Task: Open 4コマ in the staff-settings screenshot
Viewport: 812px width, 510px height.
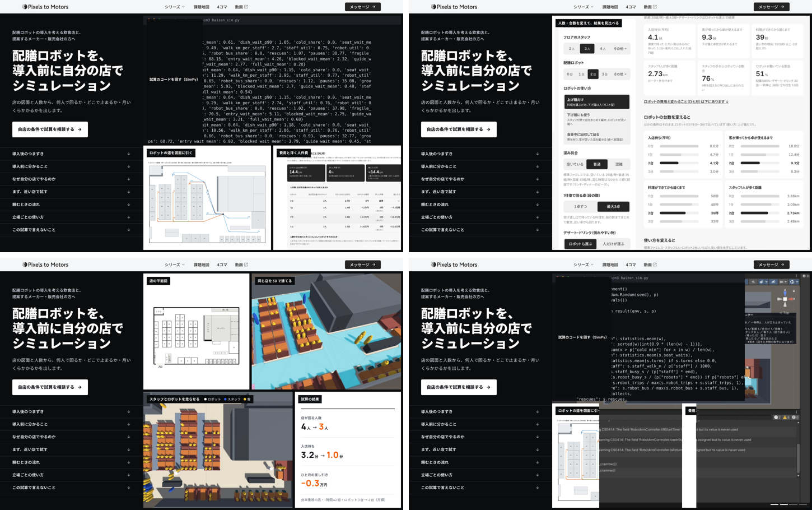Action: (x=631, y=7)
